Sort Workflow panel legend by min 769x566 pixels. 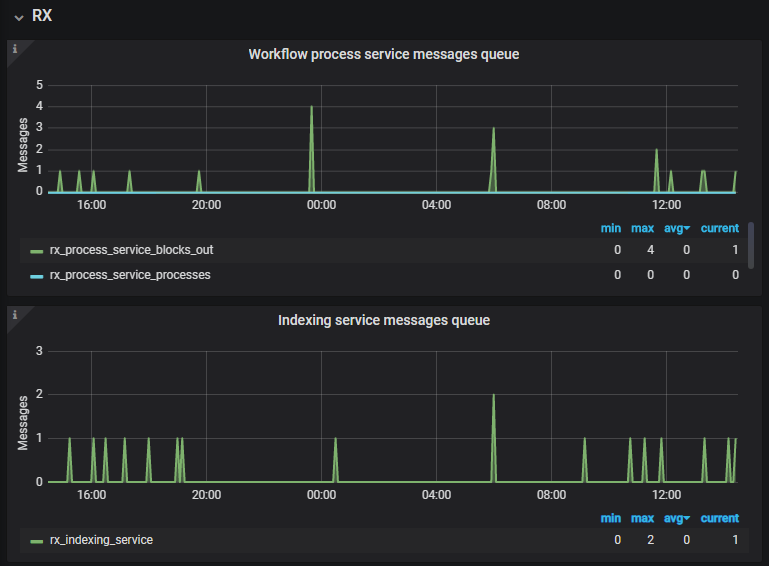[x=610, y=228]
